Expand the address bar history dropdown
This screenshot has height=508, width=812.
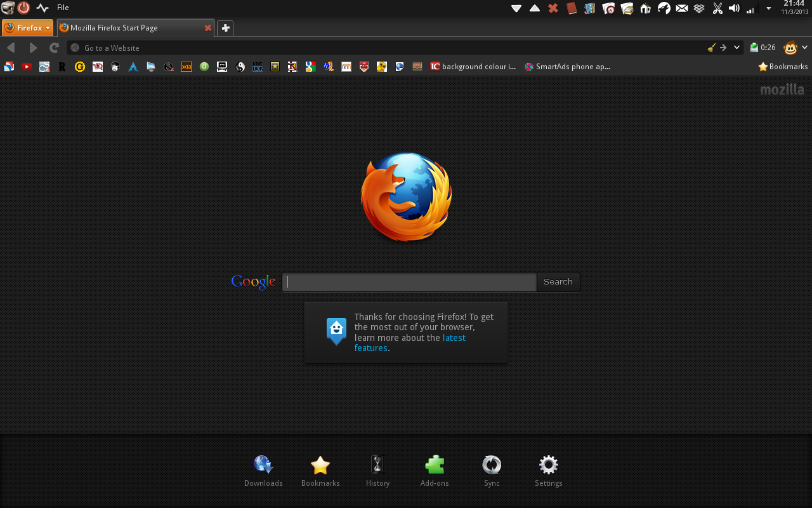(737, 48)
